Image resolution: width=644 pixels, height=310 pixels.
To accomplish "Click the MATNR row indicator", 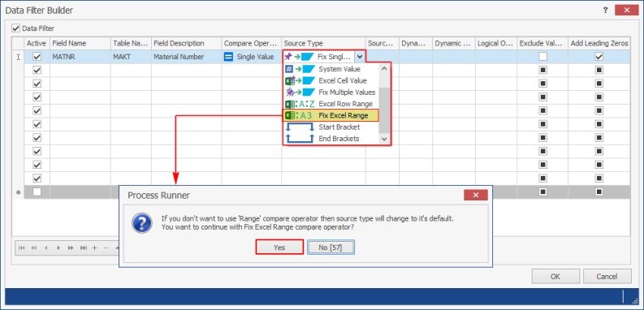I will [18, 57].
